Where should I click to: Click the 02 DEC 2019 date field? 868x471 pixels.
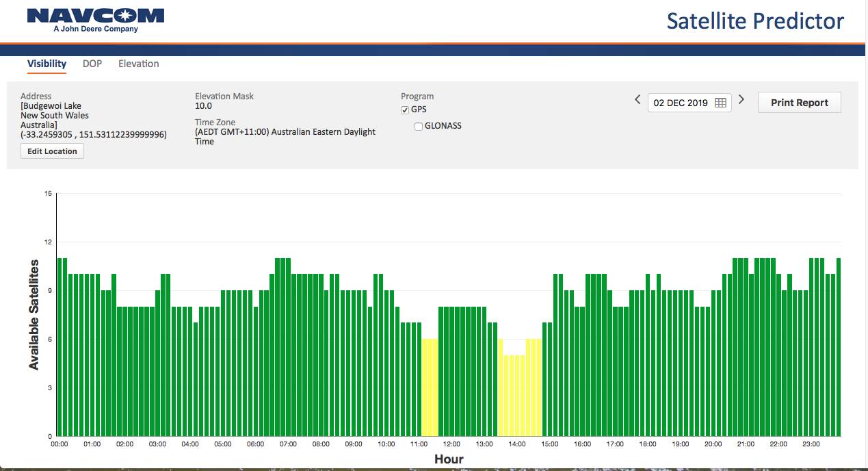680,103
